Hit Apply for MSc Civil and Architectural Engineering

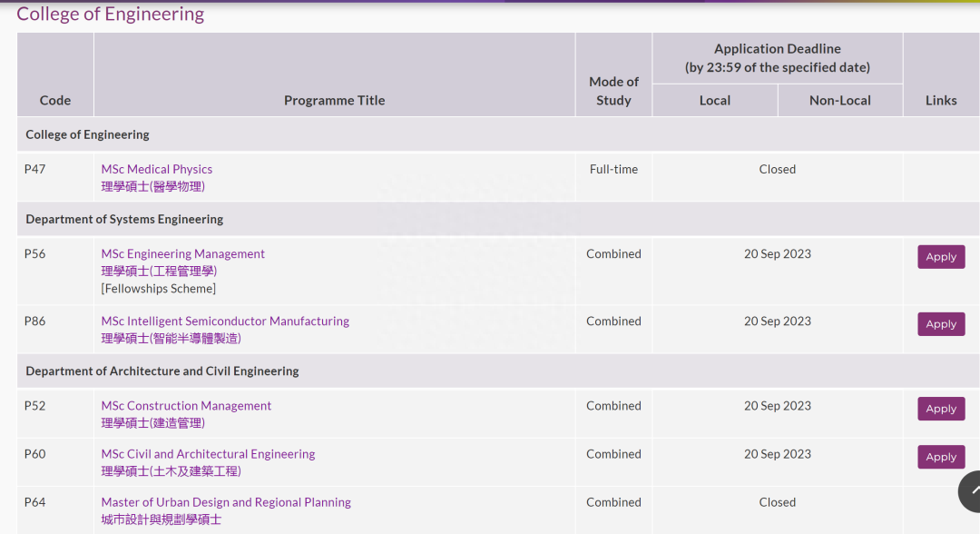point(941,457)
